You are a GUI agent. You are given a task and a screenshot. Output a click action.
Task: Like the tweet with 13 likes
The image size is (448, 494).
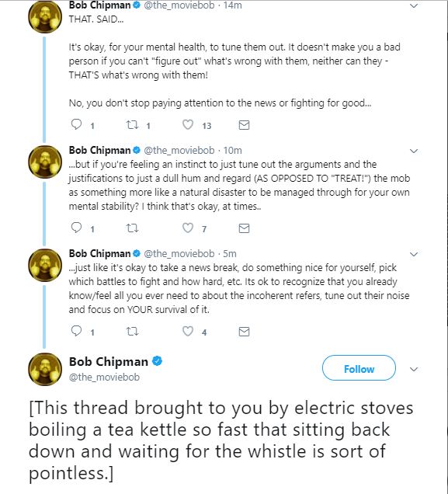point(188,125)
